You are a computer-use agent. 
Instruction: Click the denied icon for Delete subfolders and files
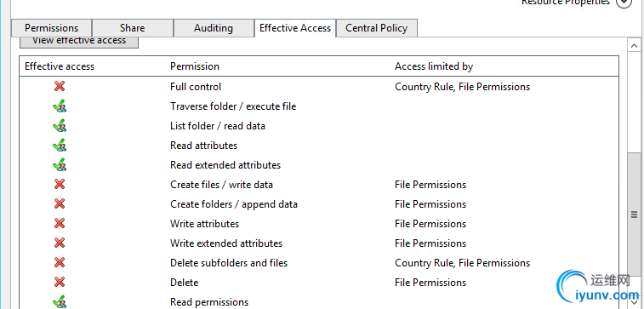60,262
